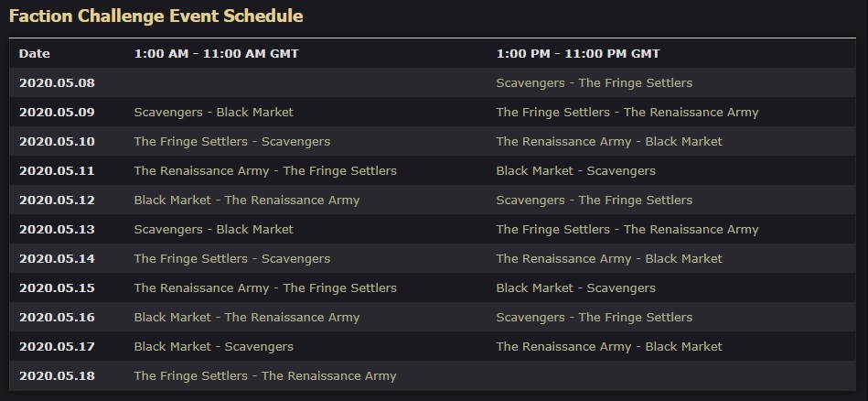
Task: Click the PM matchup for 2020.05.16
Action: point(594,318)
